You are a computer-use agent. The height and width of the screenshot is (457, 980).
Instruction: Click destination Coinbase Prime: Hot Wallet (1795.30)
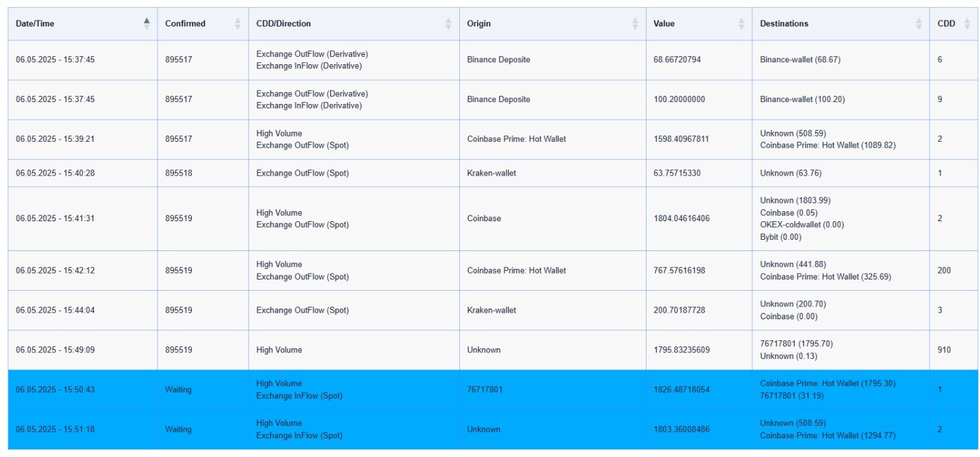[828, 383]
